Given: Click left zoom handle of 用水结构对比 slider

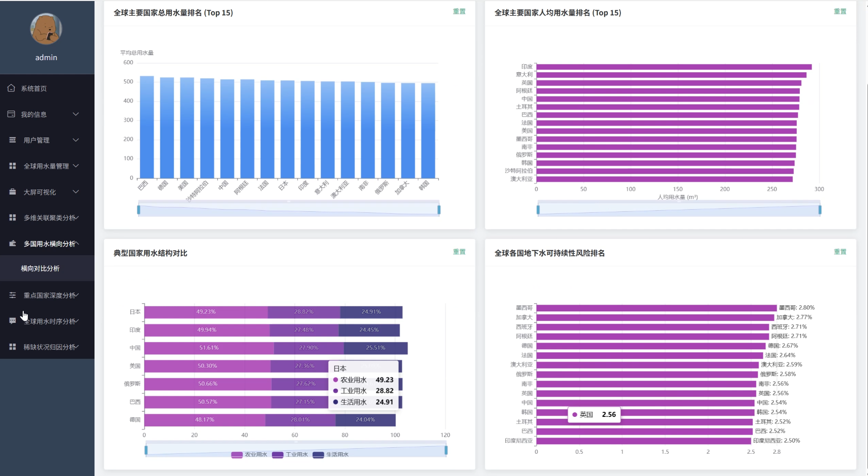Looking at the screenshot, I should click(146, 450).
